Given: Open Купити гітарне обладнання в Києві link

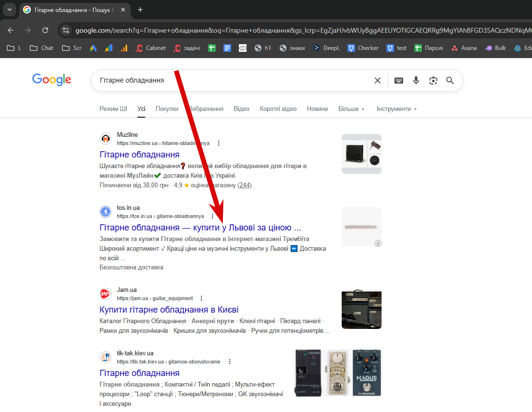Looking at the screenshot, I should pyautogui.click(x=169, y=310).
